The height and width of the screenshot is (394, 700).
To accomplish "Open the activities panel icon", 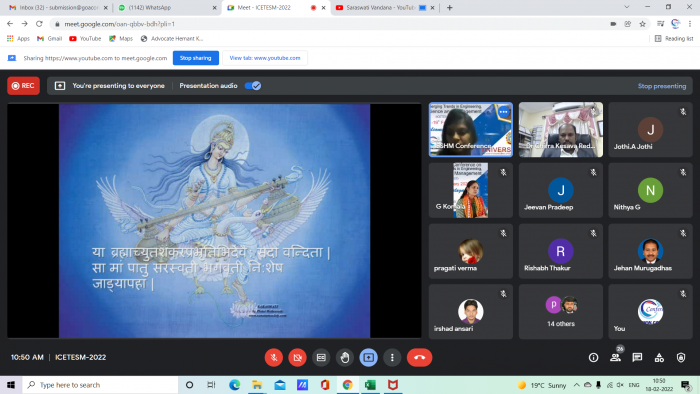I will tap(659, 357).
